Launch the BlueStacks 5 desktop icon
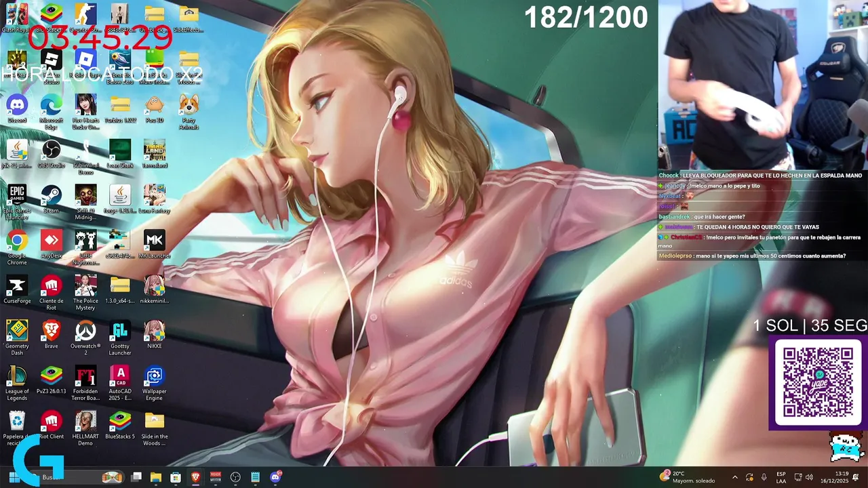 click(120, 425)
